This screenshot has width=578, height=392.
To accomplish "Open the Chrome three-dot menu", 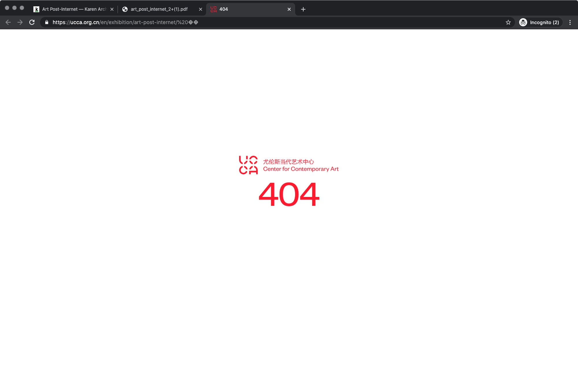I will tap(570, 22).
